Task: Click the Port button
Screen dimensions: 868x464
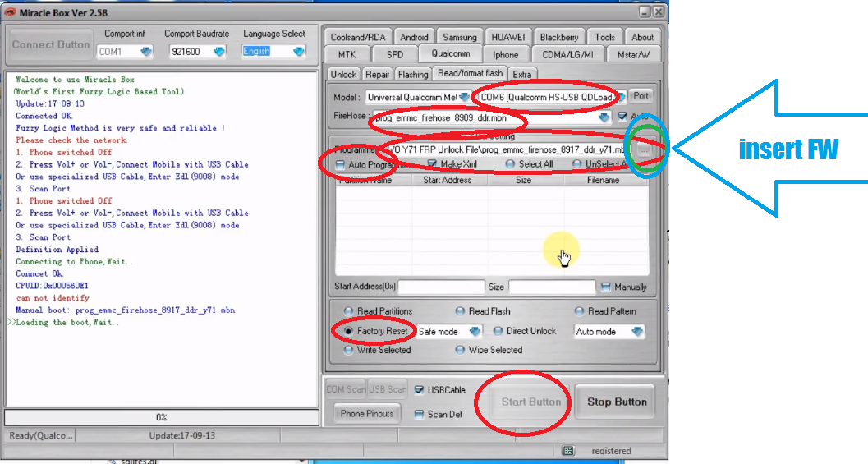Action: [641, 96]
